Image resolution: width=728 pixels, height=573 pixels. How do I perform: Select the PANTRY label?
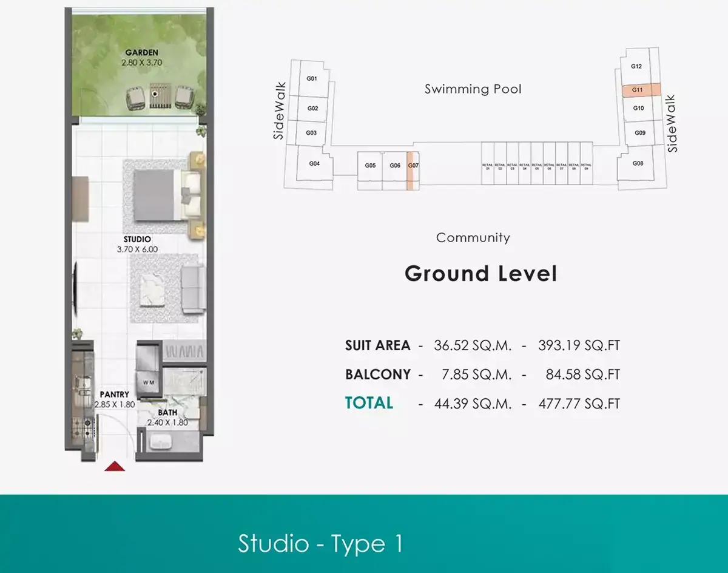[115, 395]
